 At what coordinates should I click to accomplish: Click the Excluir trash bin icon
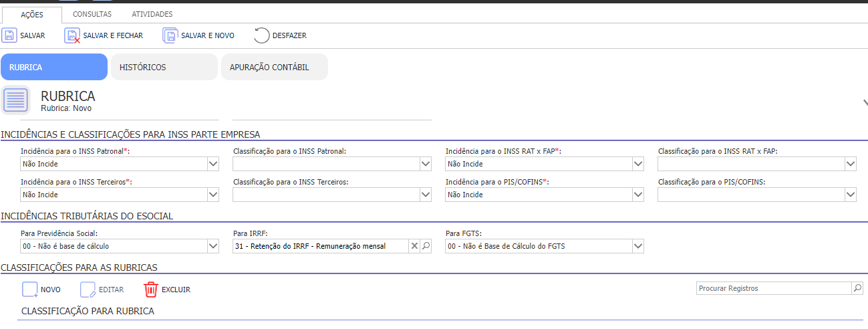click(151, 290)
